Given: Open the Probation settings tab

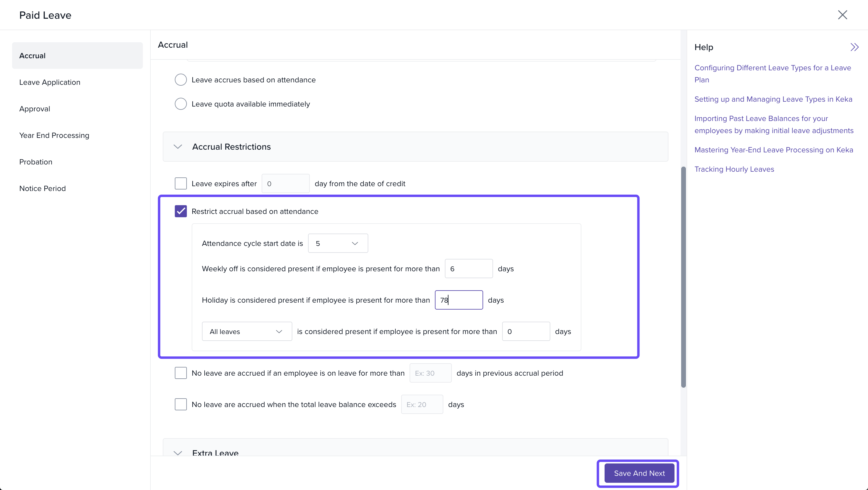Looking at the screenshot, I should pyautogui.click(x=36, y=162).
